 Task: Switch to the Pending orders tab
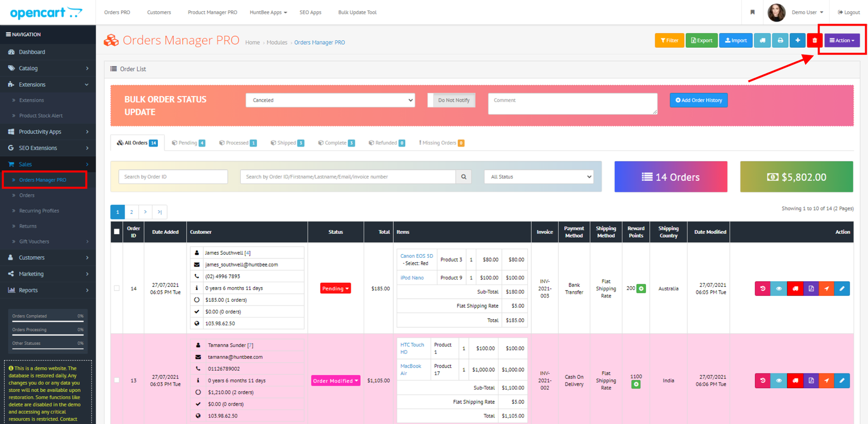pyautogui.click(x=188, y=143)
